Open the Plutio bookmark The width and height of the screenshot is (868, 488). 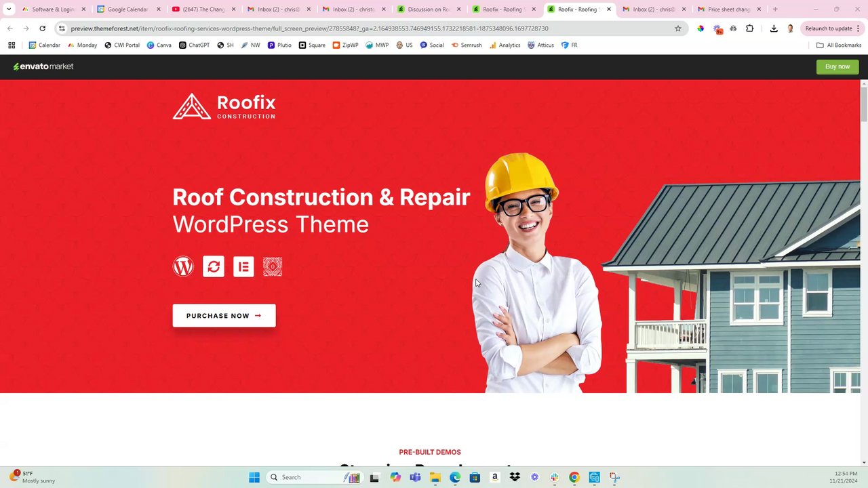[279, 45]
